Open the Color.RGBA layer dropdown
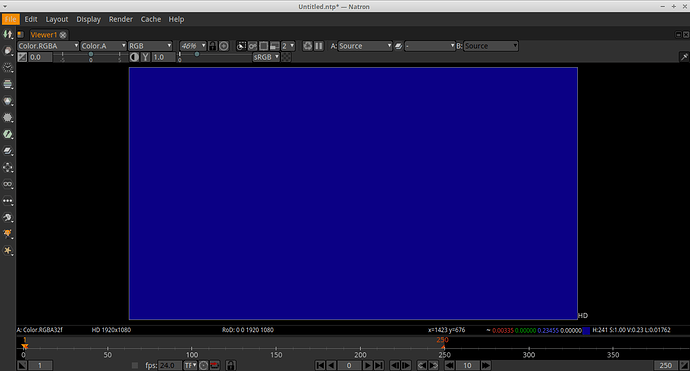The width and height of the screenshot is (690, 371). [48, 46]
